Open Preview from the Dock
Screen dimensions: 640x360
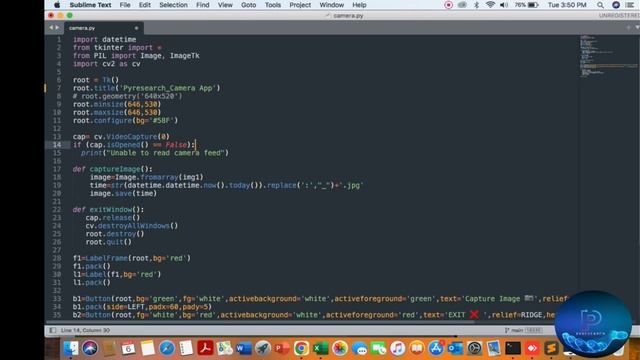pyautogui.click(x=493, y=348)
